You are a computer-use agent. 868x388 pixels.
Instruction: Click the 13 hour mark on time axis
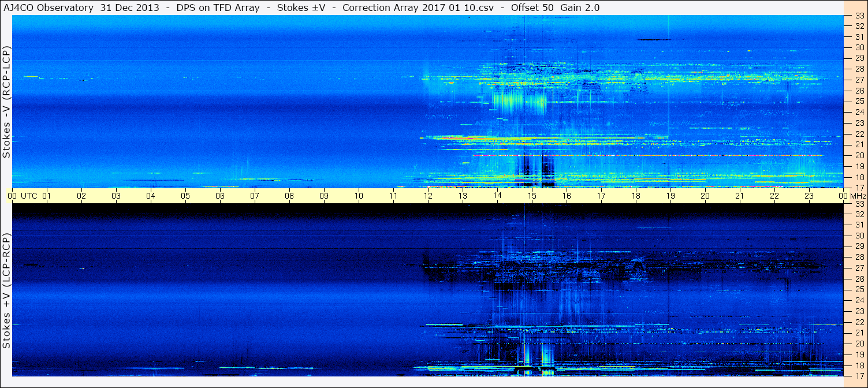click(463, 196)
